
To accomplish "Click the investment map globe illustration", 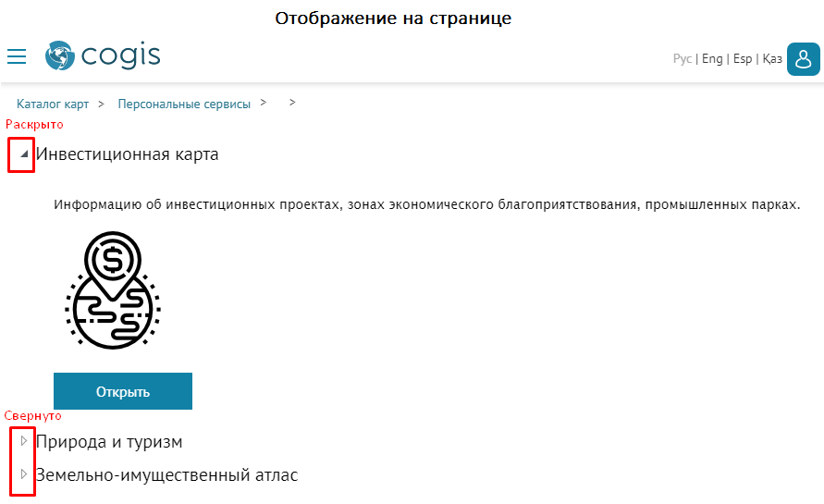I will click(x=113, y=289).
